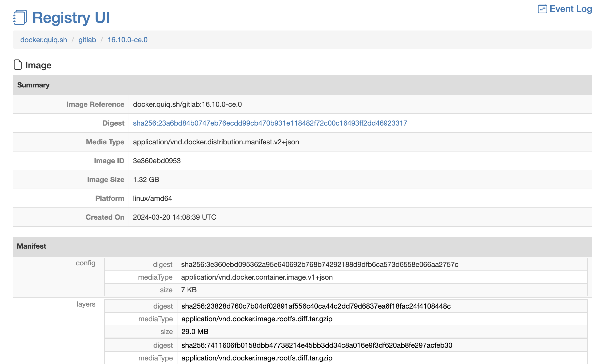Click the 1.32 GB image size value

click(x=146, y=179)
